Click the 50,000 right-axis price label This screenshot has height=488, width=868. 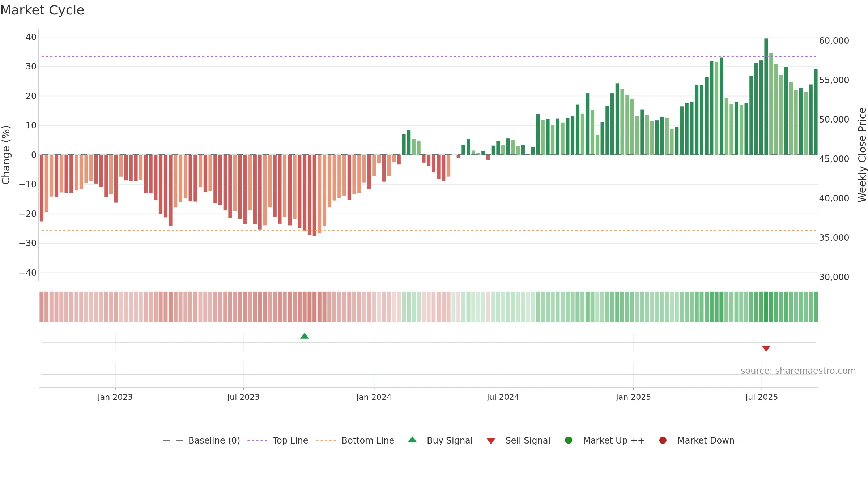click(834, 120)
